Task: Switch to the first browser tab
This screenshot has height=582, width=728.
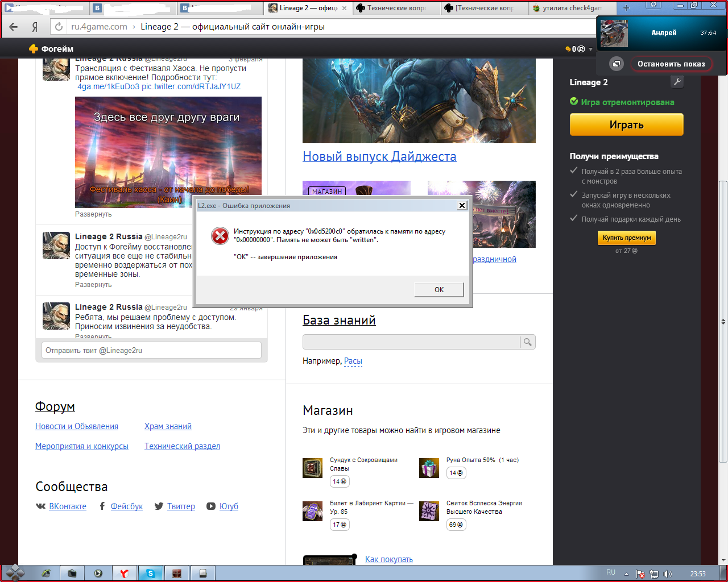Action: [x=45, y=8]
